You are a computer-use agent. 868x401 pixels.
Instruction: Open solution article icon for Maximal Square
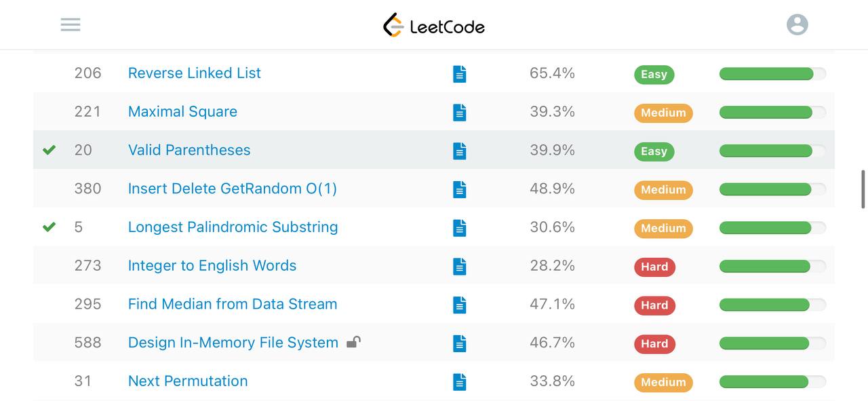[460, 113]
